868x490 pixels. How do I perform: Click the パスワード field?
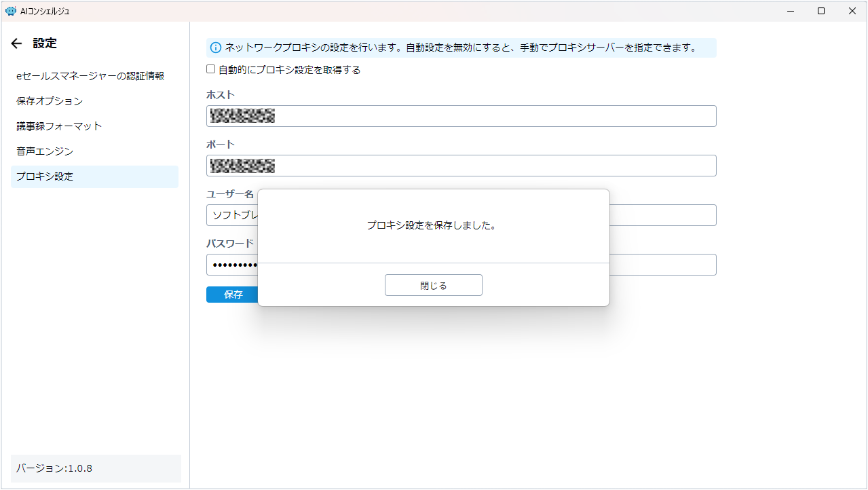coord(662,265)
